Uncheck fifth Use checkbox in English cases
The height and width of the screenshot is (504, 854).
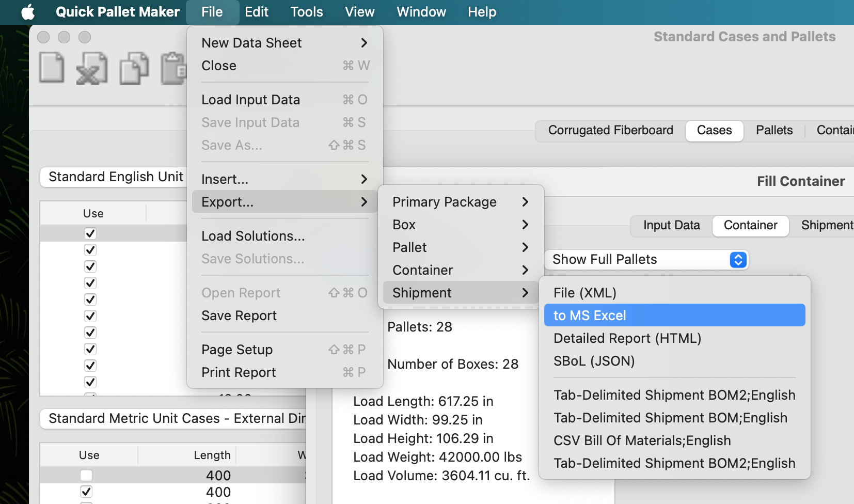click(x=90, y=300)
